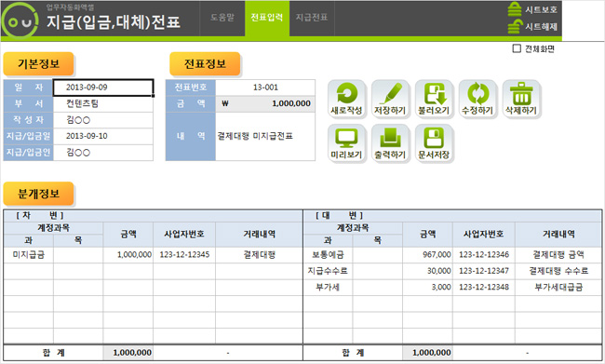Select the 수정하기 edit arrows icon
The width and height of the screenshot is (605, 364).
click(477, 99)
